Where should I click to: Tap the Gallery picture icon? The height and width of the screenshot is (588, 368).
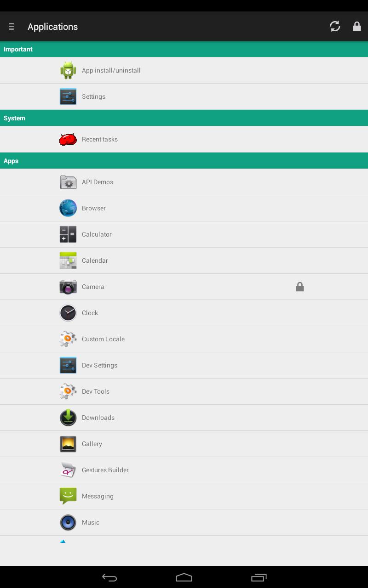click(x=68, y=444)
